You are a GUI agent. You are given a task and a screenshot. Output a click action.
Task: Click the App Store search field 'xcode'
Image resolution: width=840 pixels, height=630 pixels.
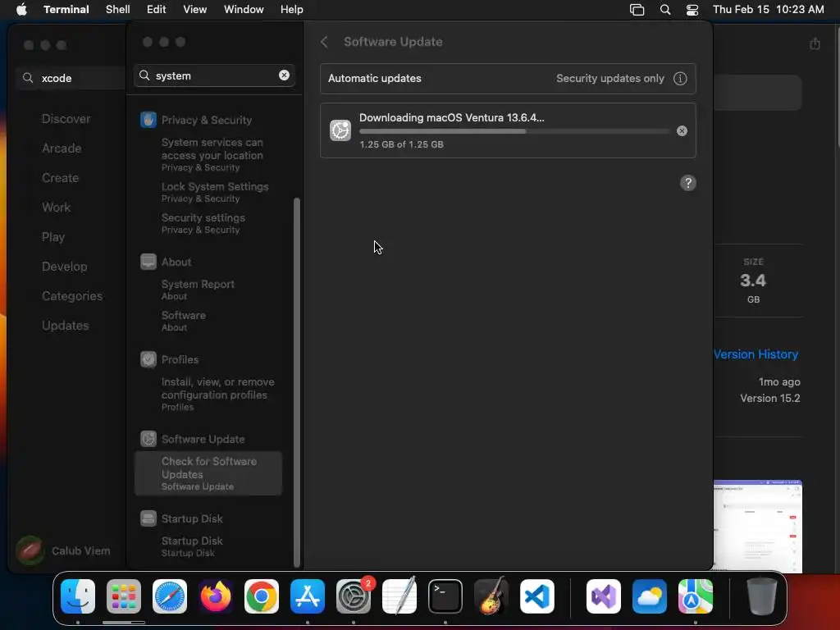point(72,78)
